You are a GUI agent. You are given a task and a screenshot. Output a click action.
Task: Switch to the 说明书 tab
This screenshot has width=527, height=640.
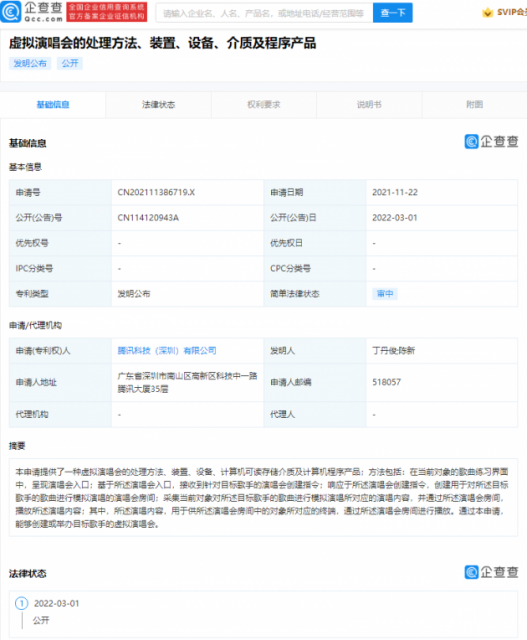(369, 105)
